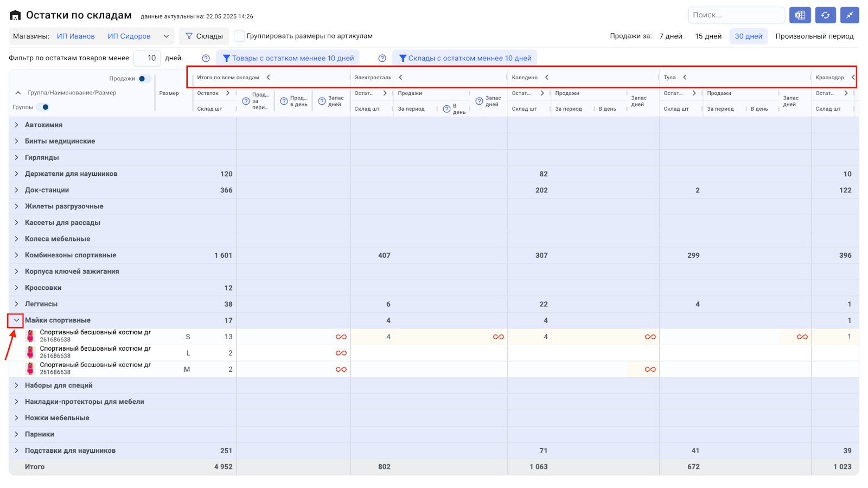Open help icon before 'Склады с остатком' filter
This screenshot has height=488, width=868.
tap(382, 58)
